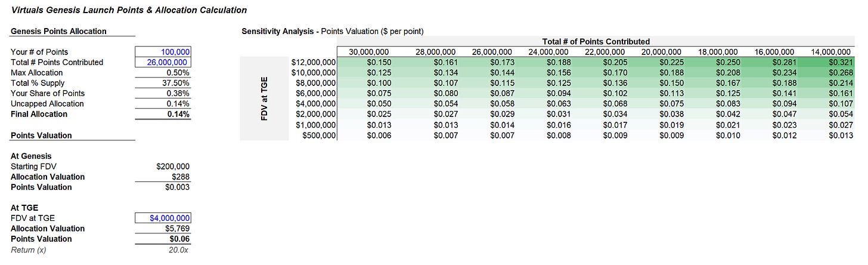The width and height of the screenshot is (868, 265).
Task: Click the Max Allocation value 0.50%
Action: point(178,73)
